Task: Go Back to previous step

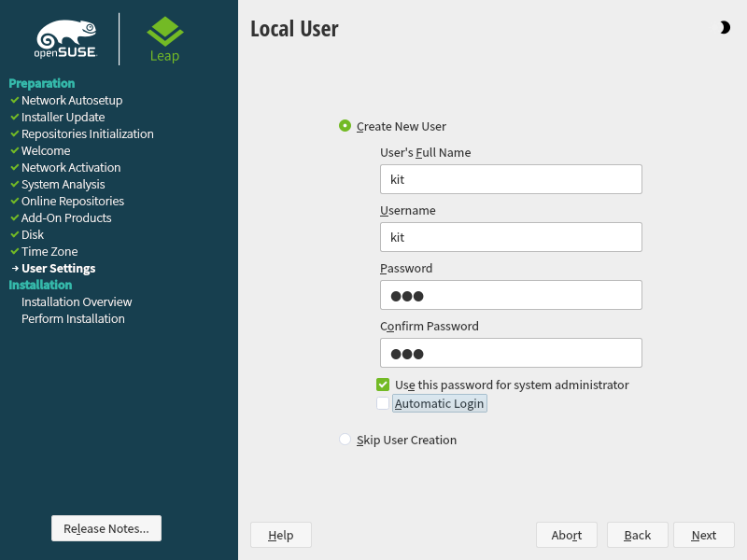Action: coord(638,535)
